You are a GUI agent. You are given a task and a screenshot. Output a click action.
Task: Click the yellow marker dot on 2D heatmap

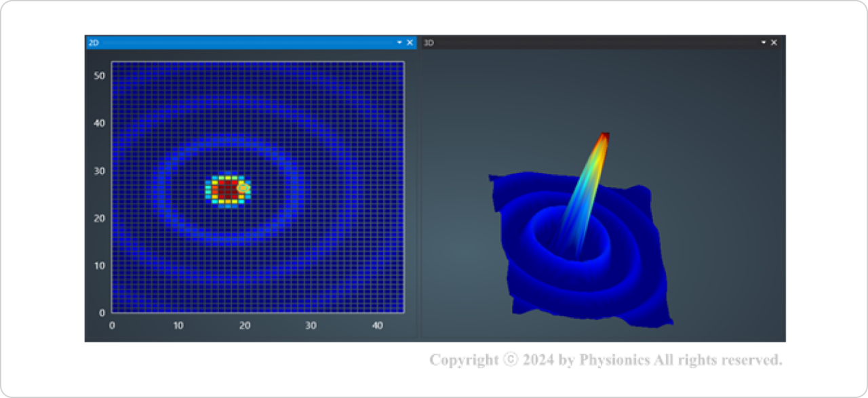243,188
